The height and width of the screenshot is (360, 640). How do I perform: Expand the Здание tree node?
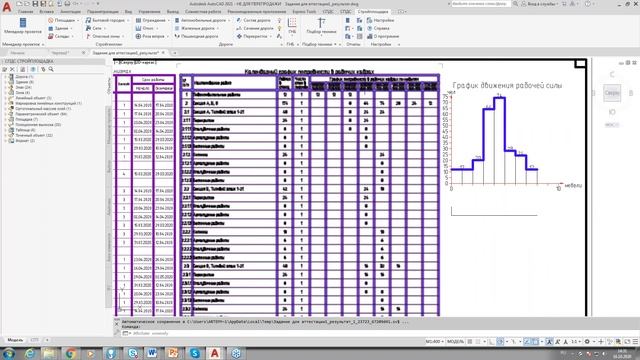coord(5,82)
